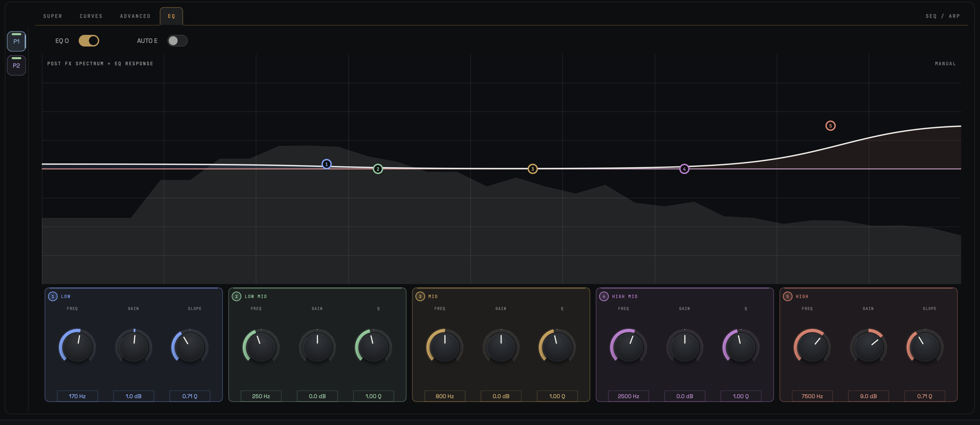Click the HIGH band SLOPE knob

(925, 346)
